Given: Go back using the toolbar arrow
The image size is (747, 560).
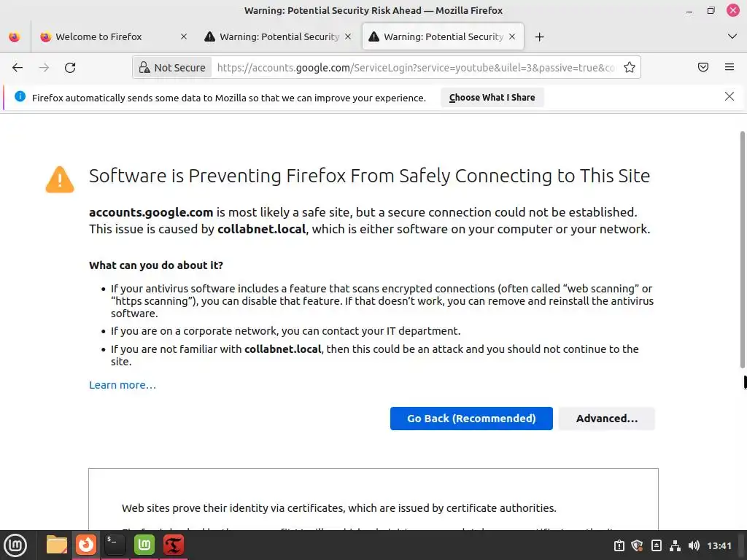Looking at the screenshot, I should 18,68.
